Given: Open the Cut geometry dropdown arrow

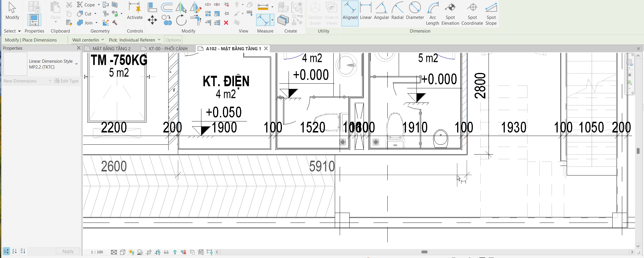Looking at the screenshot, I should point(95,14).
